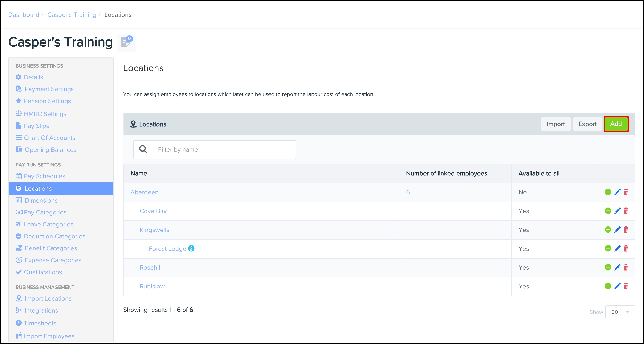The height and width of the screenshot is (344, 644).
Task: Go to Dimensions settings in the sidebar
Action: pyautogui.click(x=41, y=200)
